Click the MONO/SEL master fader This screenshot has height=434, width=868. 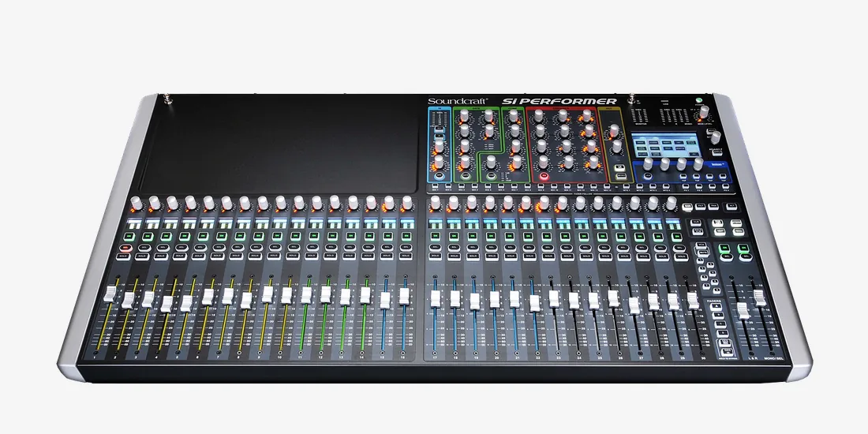759,297
